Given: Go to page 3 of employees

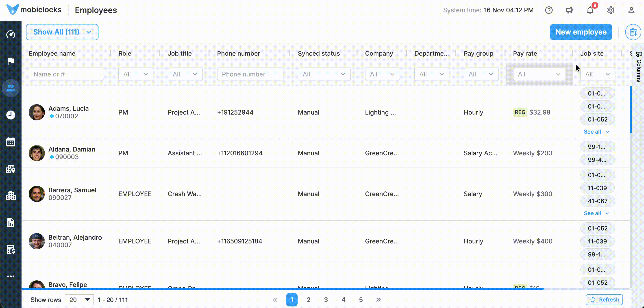Looking at the screenshot, I should 326,300.
